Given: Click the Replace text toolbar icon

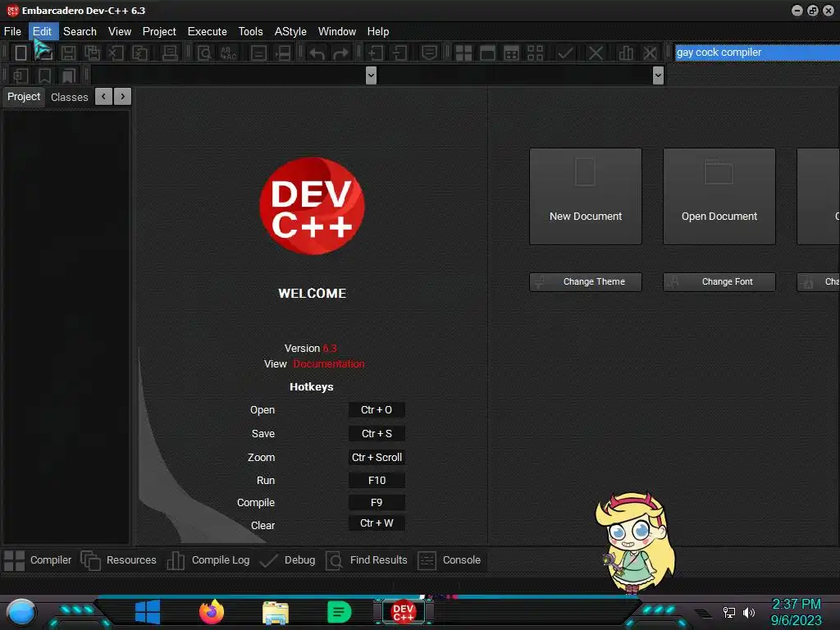Looking at the screenshot, I should tap(228, 52).
